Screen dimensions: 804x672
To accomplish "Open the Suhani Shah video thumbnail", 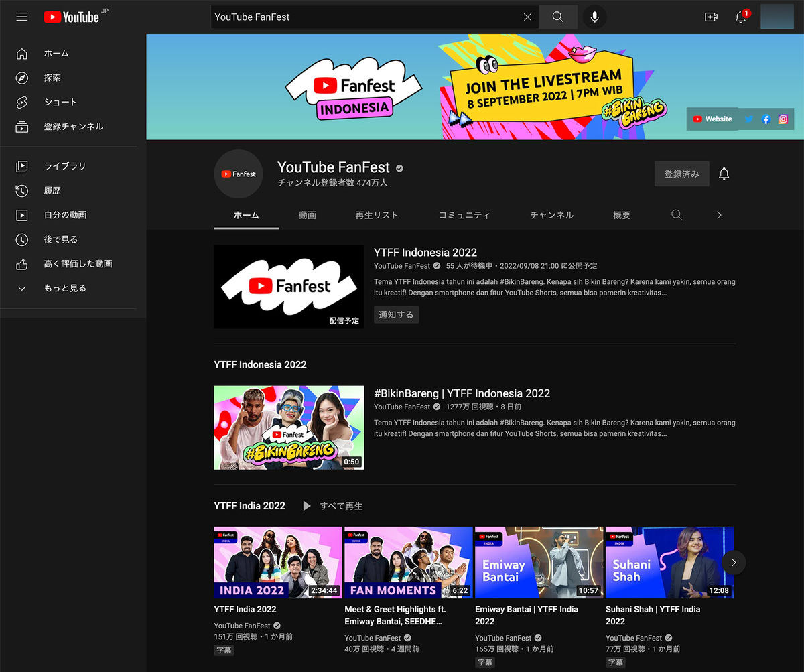I will [669, 562].
